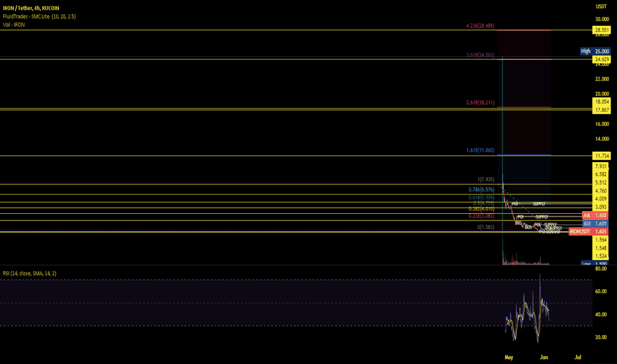This screenshot has height=364, width=617.
Task: Click the 11.734 yellow price label
Action: pyautogui.click(x=601, y=156)
